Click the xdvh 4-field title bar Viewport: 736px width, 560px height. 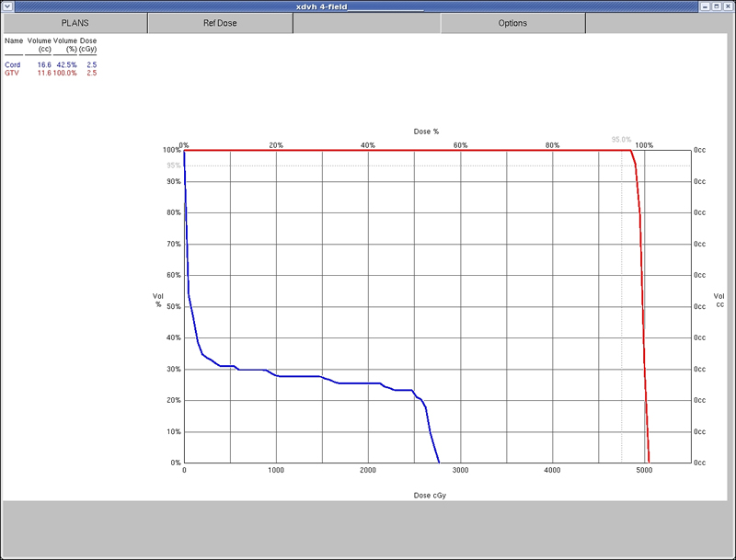point(368,6)
